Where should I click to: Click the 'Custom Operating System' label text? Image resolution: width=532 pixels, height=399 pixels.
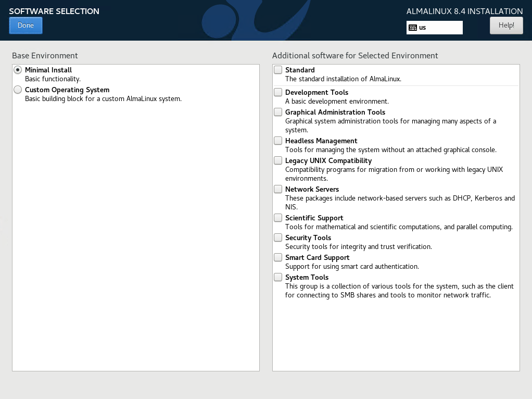pyautogui.click(x=67, y=90)
